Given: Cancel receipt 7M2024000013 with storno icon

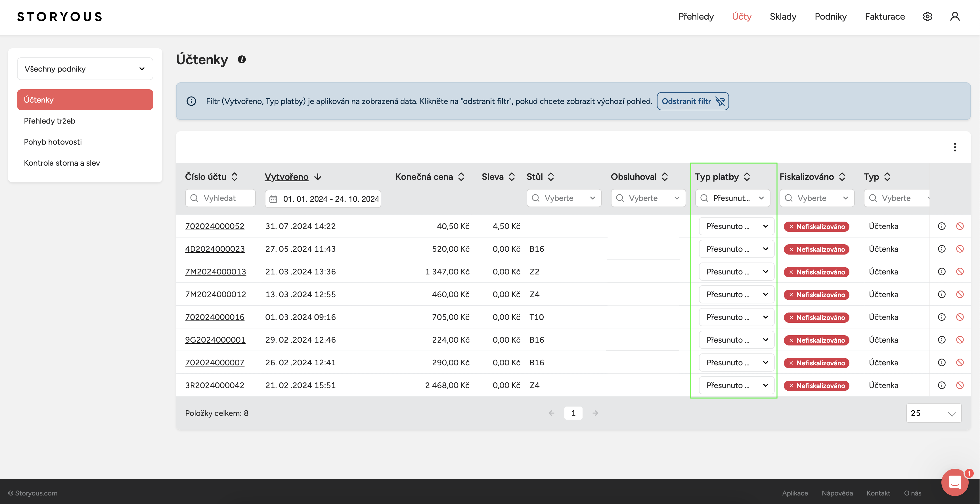Looking at the screenshot, I should (x=960, y=271).
